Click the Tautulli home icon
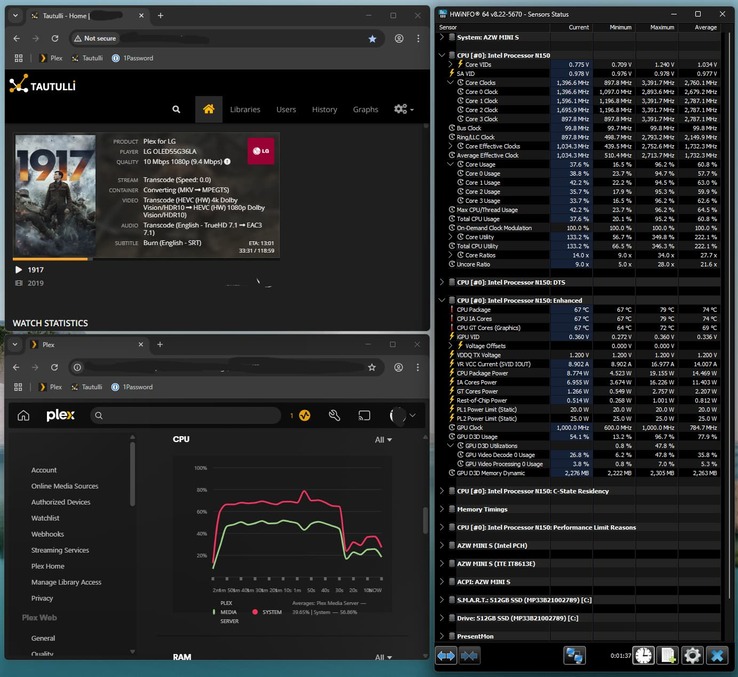738x677 pixels. pyautogui.click(x=208, y=109)
